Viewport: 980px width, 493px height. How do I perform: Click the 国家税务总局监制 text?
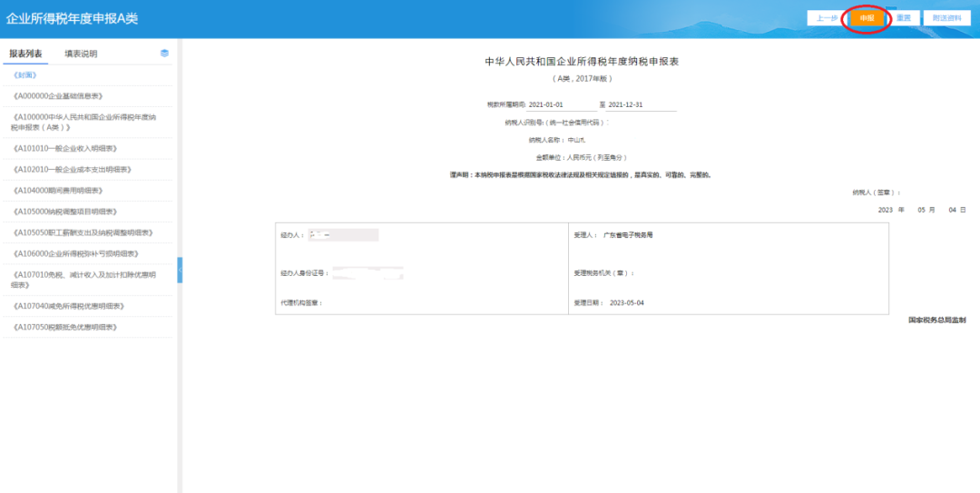click(x=936, y=320)
